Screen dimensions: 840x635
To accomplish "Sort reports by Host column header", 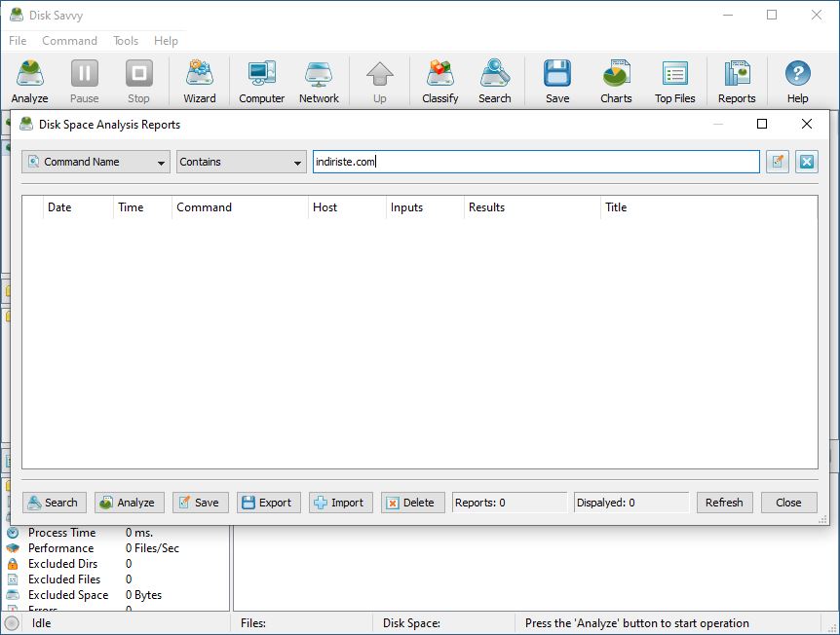I will coord(347,207).
